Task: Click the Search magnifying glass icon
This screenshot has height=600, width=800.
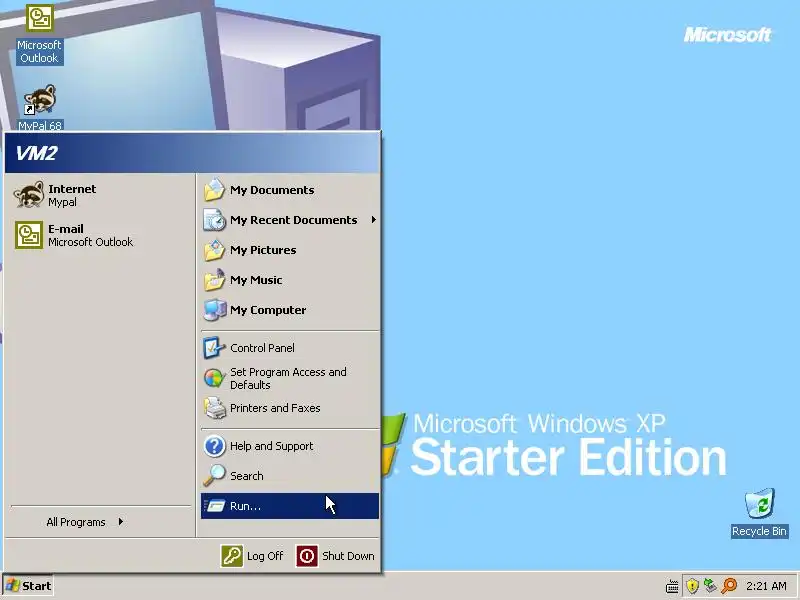Action: tap(214, 476)
